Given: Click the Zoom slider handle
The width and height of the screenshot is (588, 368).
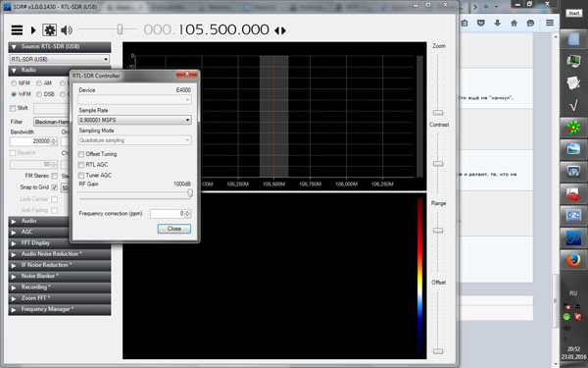Looking at the screenshot, I should pyautogui.click(x=438, y=113).
